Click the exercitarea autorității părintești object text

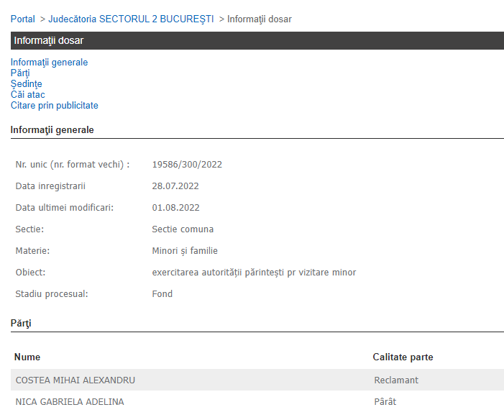(254, 273)
